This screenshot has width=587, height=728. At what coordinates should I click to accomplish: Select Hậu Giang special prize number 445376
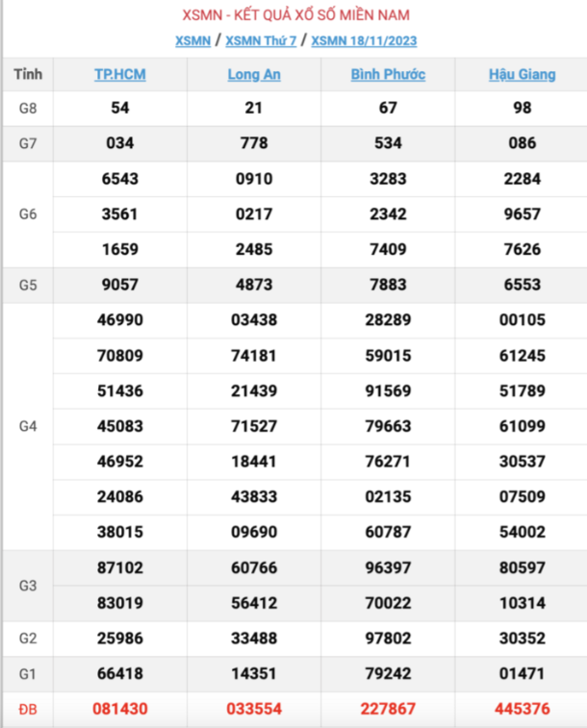click(x=522, y=709)
